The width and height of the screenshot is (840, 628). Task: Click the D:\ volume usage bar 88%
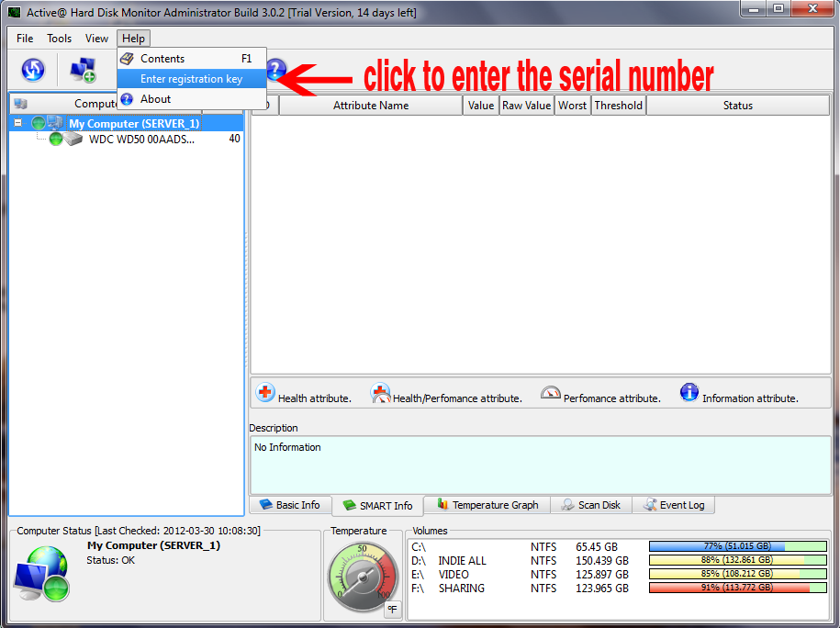tap(738, 560)
